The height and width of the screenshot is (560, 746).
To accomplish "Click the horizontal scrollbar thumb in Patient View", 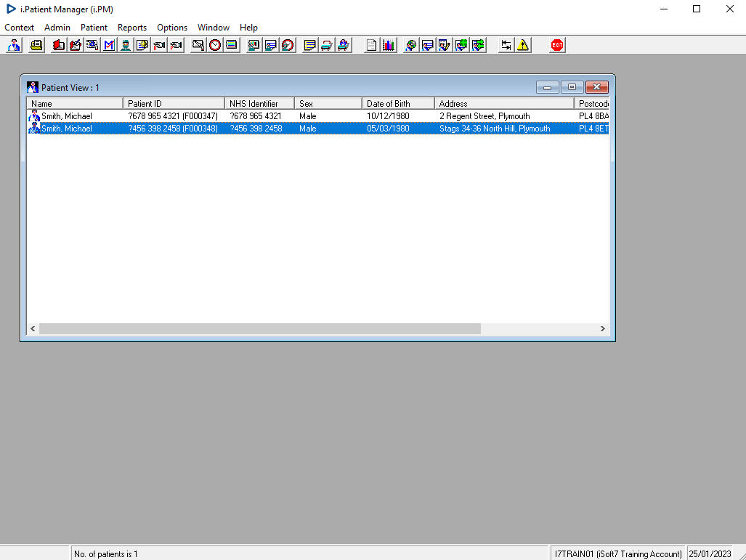I will click(x=260, y=329).
